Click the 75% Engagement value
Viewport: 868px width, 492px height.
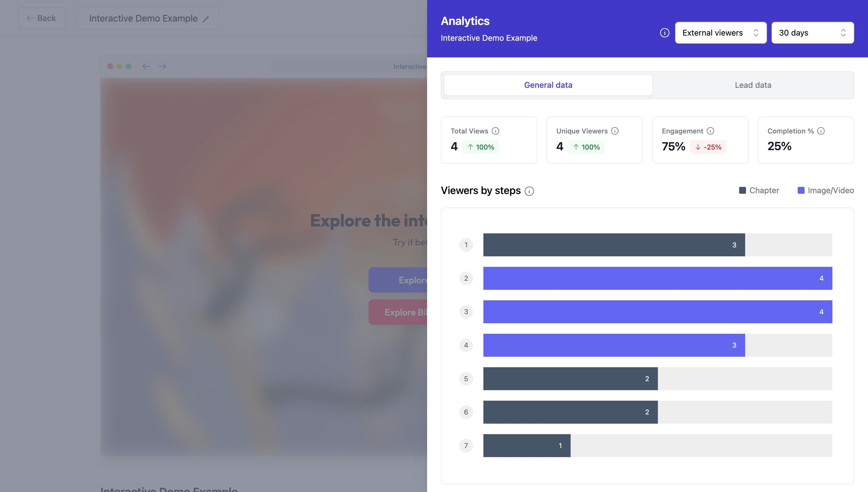(x=673, y=146)
